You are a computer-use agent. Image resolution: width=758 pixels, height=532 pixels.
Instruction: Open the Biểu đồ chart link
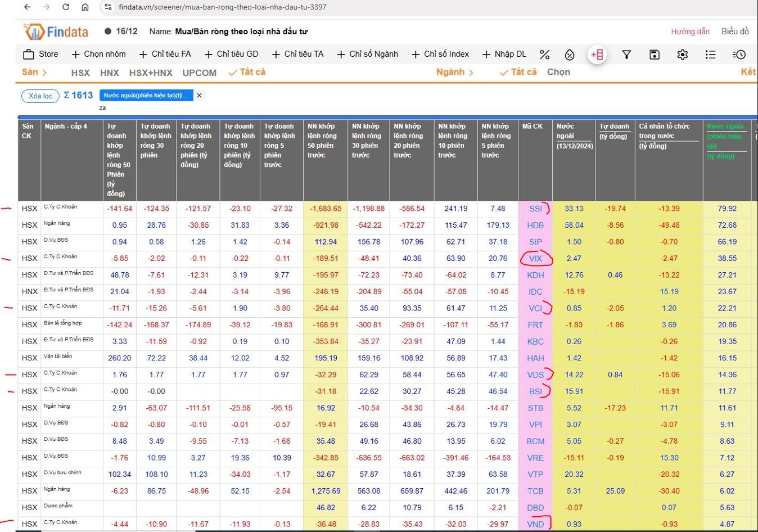[x=735, y=31]
